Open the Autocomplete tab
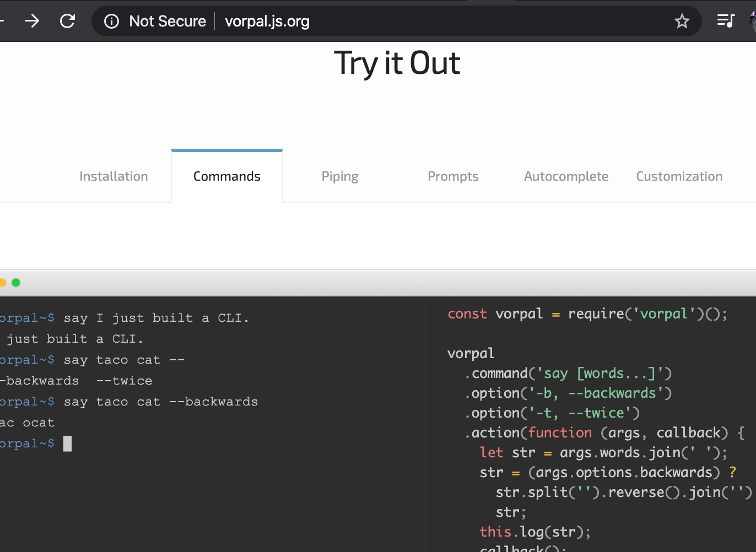 [566, 176]
